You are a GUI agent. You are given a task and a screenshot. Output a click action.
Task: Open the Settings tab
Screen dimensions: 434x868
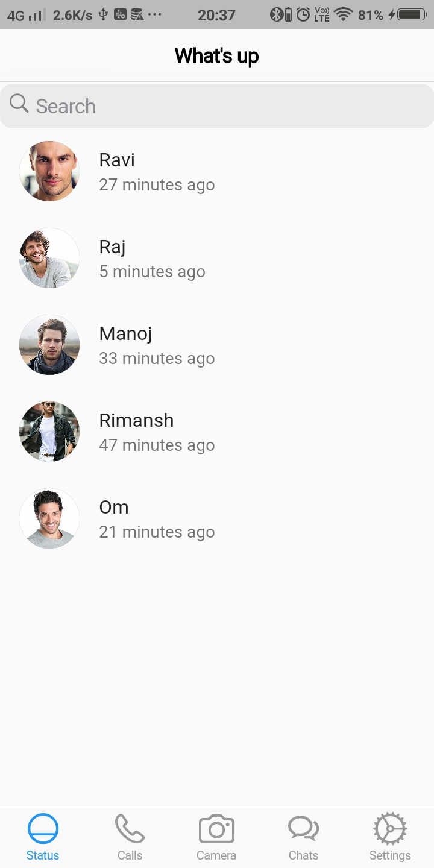coord(389,838)
